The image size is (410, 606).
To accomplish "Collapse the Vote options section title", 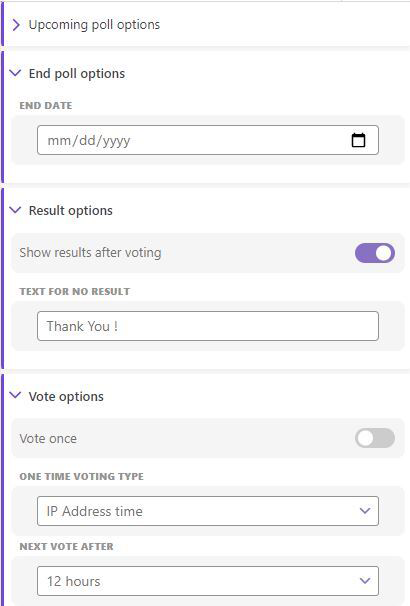I will pyautogui.click(x=66, y=397).
